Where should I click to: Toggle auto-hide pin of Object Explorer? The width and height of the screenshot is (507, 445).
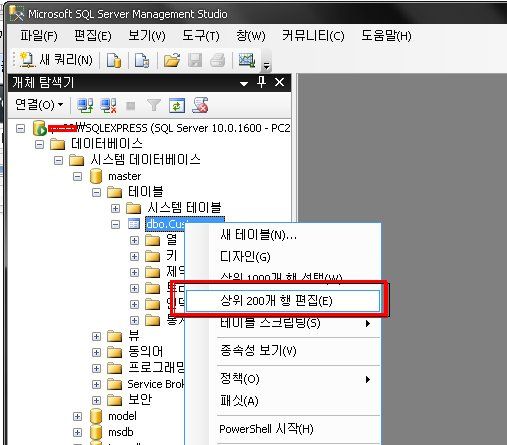click(262, 82)
